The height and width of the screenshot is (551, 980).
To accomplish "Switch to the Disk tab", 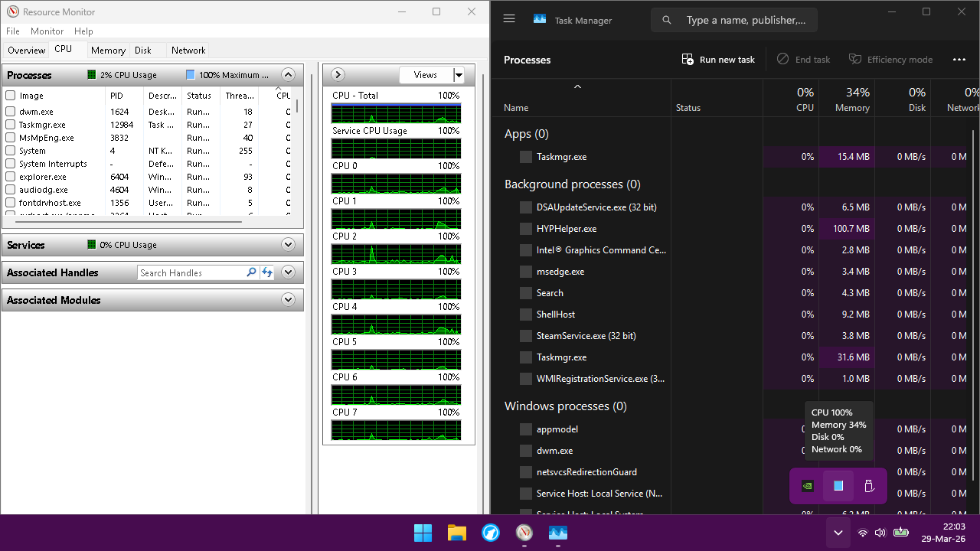I will (x=143, y=51).
